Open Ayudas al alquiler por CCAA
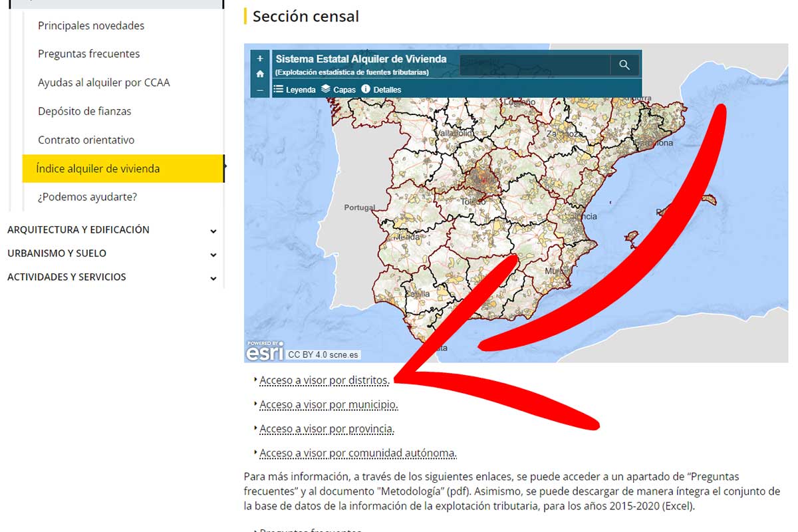 click(x=104, y=82)
